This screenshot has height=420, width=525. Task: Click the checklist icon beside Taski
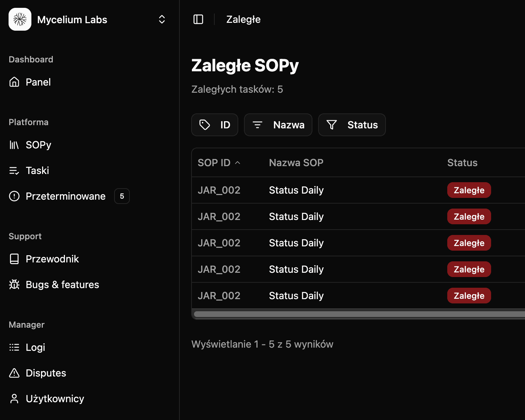pyautogui.click(x=14, y=170)
